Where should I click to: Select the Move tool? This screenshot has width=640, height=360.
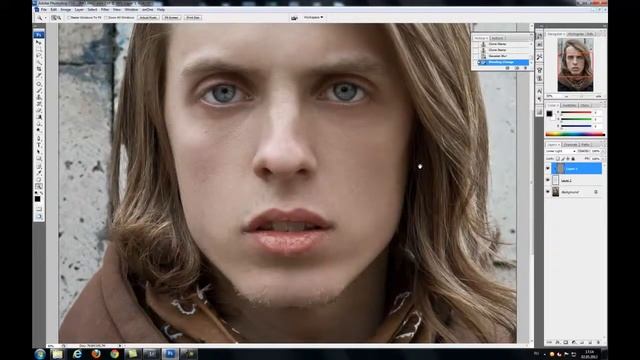(x=39, y=42)
